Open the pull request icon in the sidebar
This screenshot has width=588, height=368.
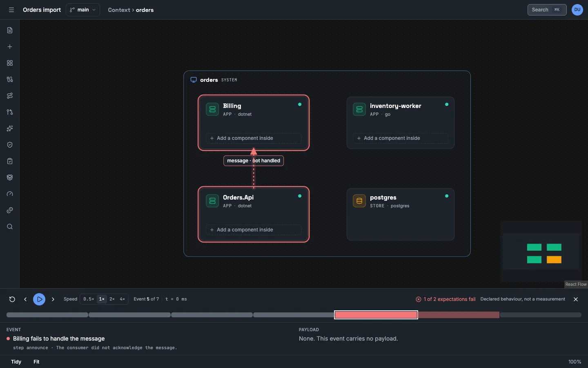coord(10,112)
